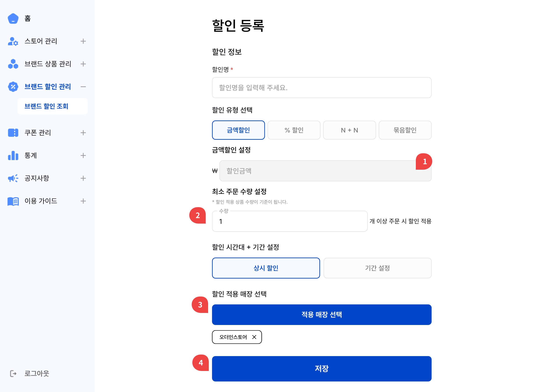Focus the 할인금액 amount input field
Screen dimensions: 549x392
325,171
